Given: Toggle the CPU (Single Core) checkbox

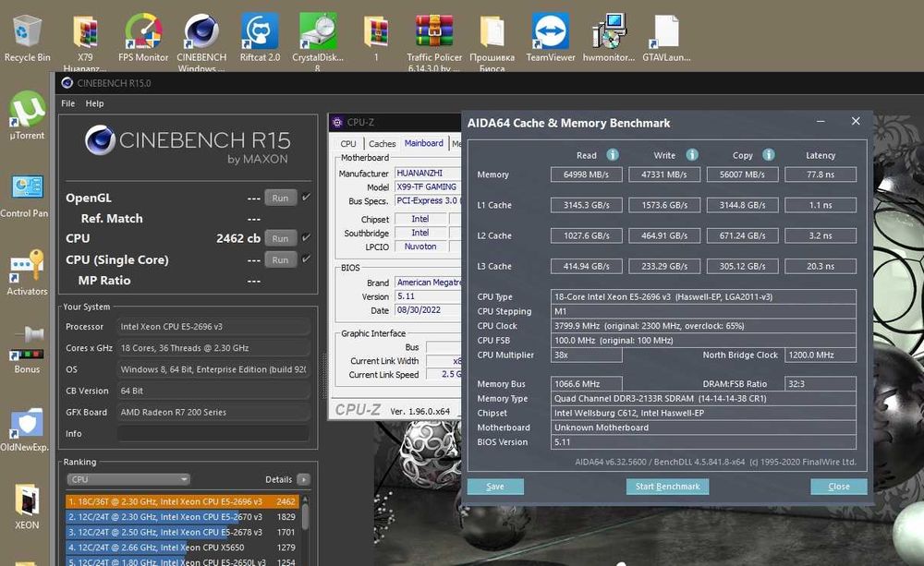Looking at the screenshot, I should [306, 259].
